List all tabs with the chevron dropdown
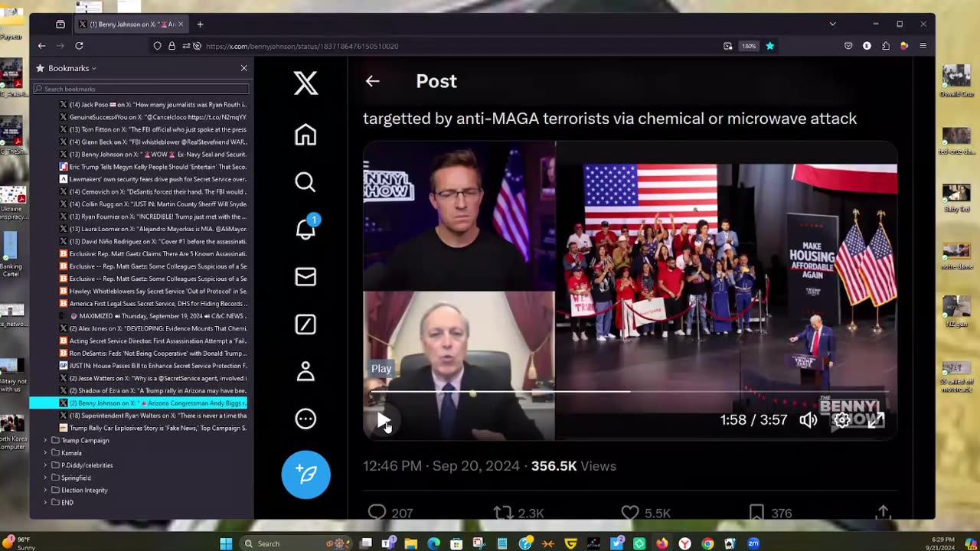Screen dimensions: 980x551 (x=832, y=24)
